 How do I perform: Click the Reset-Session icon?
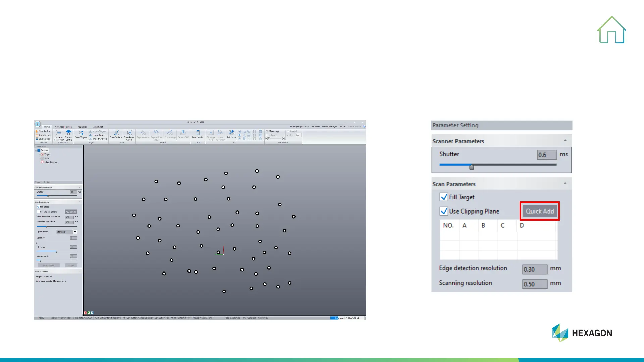(198, 133)
